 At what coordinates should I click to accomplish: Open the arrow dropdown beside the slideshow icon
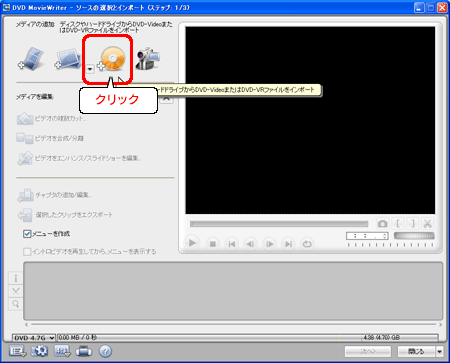[x=90, y=69]
